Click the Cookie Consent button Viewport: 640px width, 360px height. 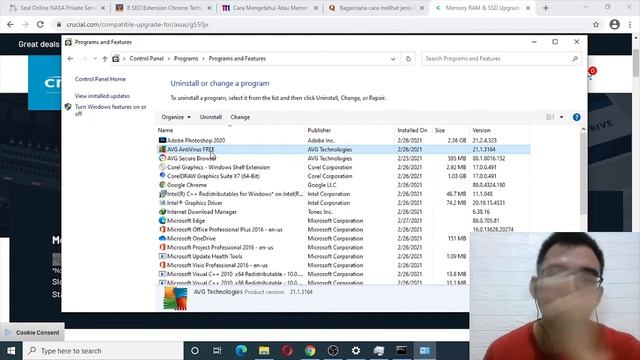[32, 333]
